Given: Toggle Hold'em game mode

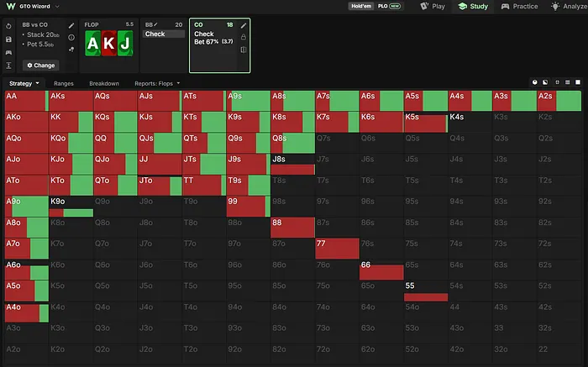Looking at the screenshot, I should pos(360,6).
